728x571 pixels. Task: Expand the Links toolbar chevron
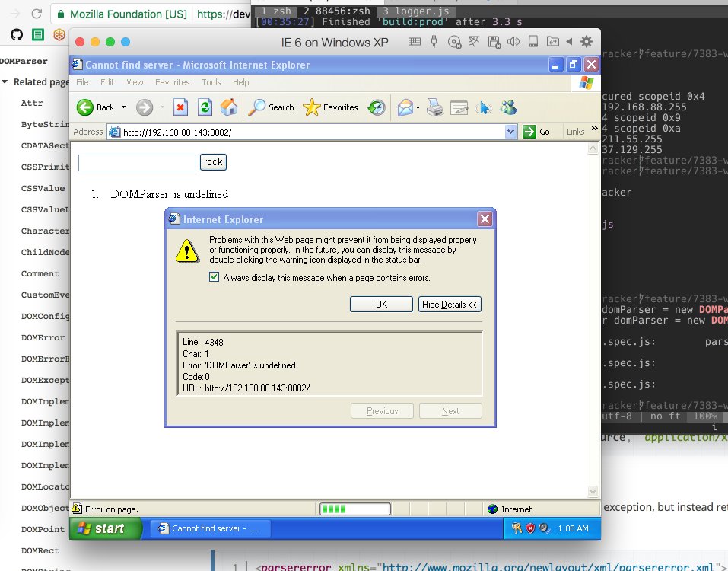[595, 128]
